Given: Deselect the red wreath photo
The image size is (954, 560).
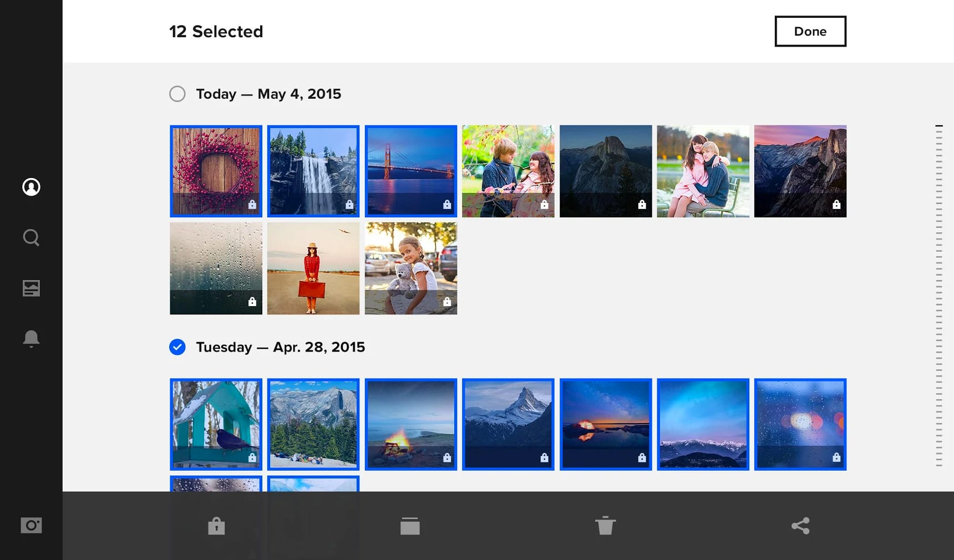Looking at the screenshot, I should point(216,171).
